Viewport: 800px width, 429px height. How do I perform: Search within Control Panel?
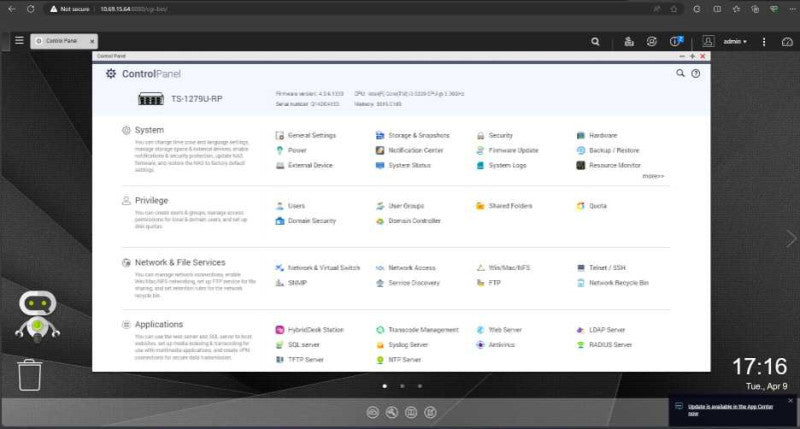680,73
